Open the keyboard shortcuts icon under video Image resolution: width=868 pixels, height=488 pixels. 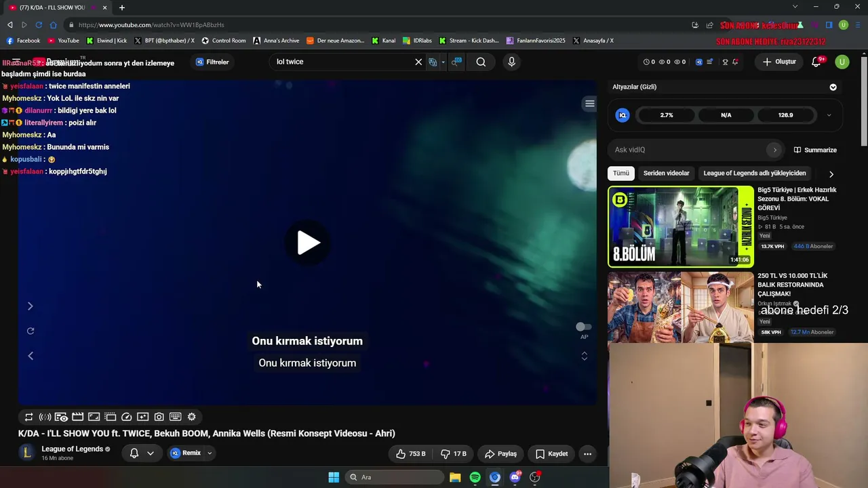(175, 417)
